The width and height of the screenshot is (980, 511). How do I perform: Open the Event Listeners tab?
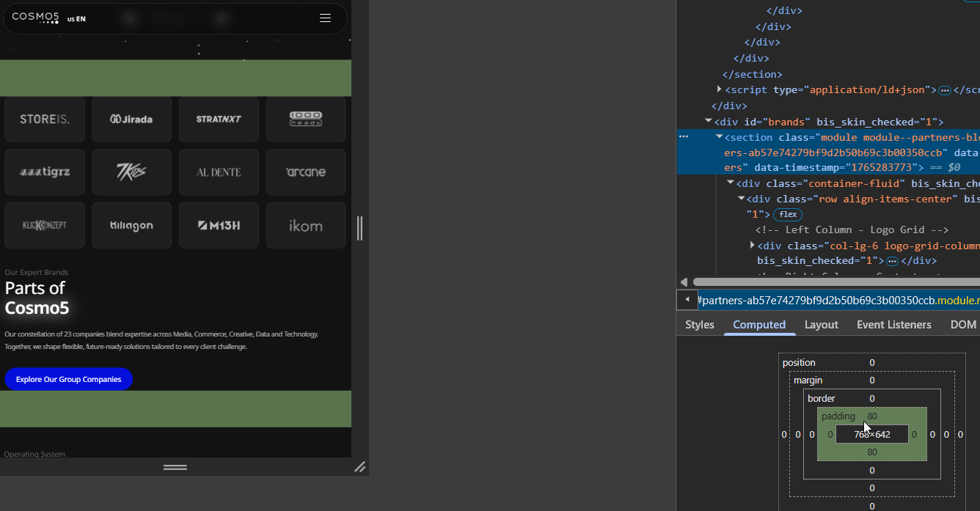pyautogui.click(x=893, y=324)
